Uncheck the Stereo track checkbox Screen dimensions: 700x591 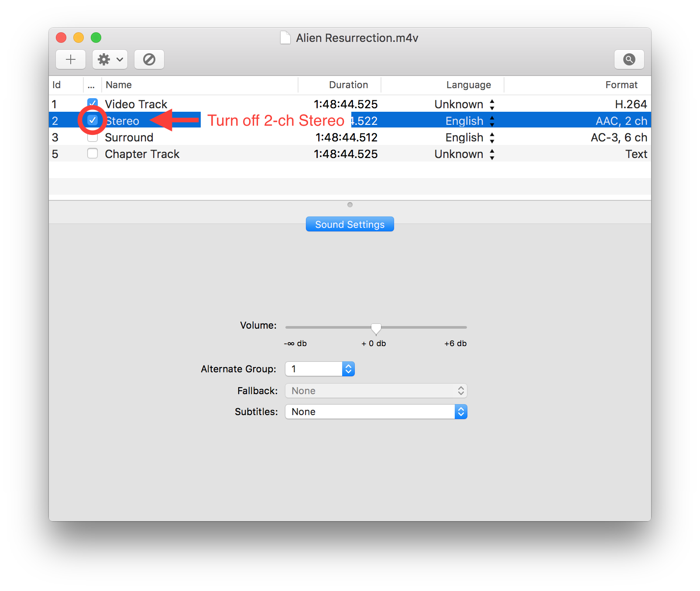point(93,120)
